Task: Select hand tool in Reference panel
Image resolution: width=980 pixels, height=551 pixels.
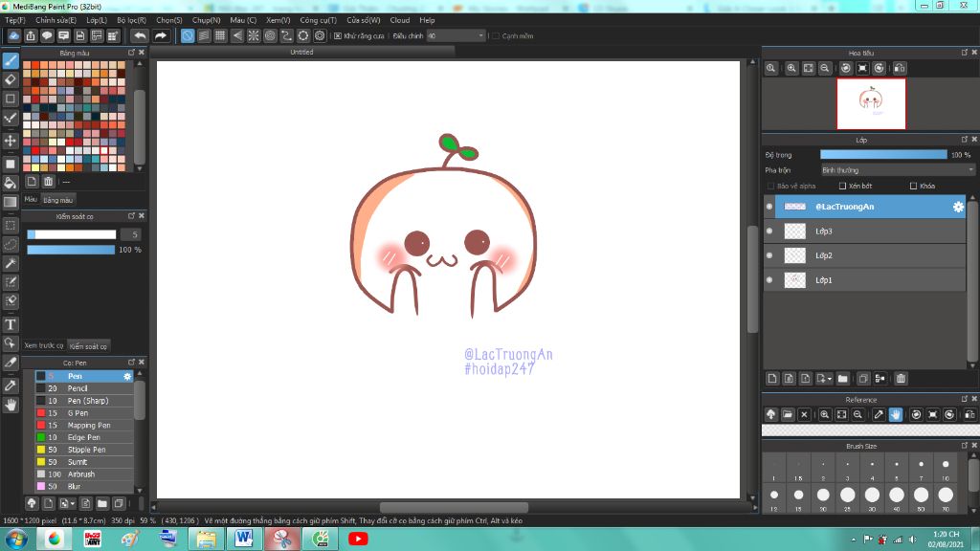Action: pyautogui.click(x=896, y=414)
